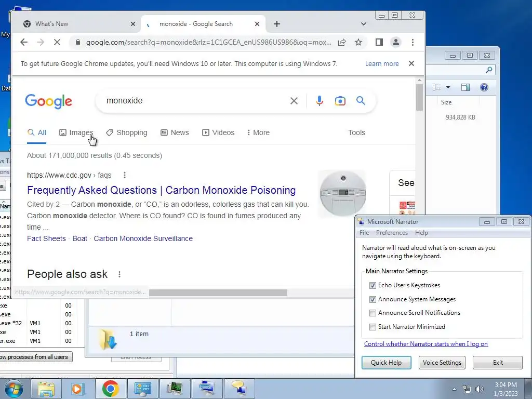Click the Chrome address bar
532x399 pixels.
[209, 43]
